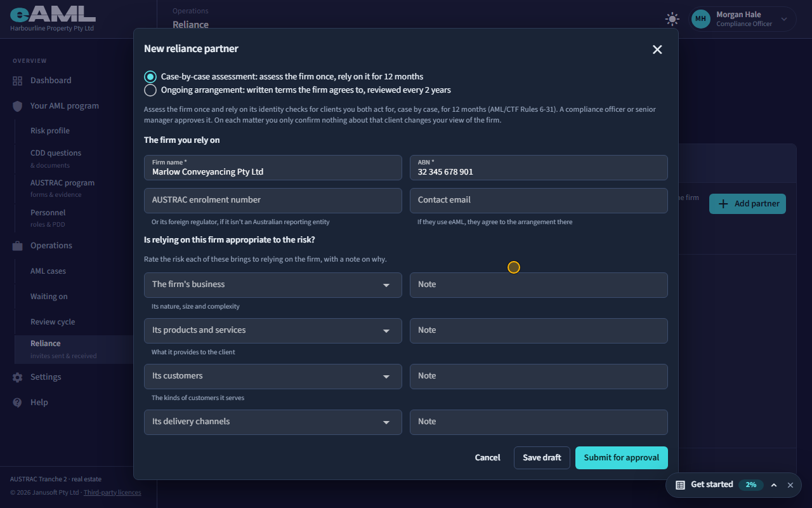Open Review cycle page

point(53,322)
